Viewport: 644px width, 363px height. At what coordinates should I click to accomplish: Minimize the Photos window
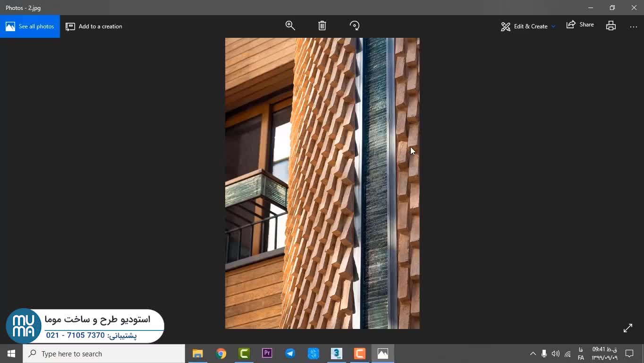point(591,8)
